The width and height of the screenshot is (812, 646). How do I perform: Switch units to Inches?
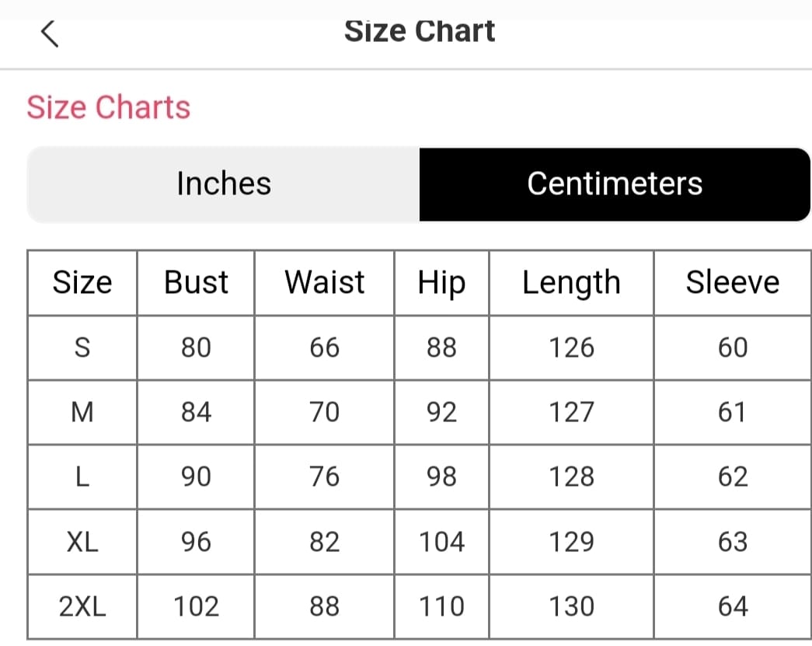click(x=223, y=184)
